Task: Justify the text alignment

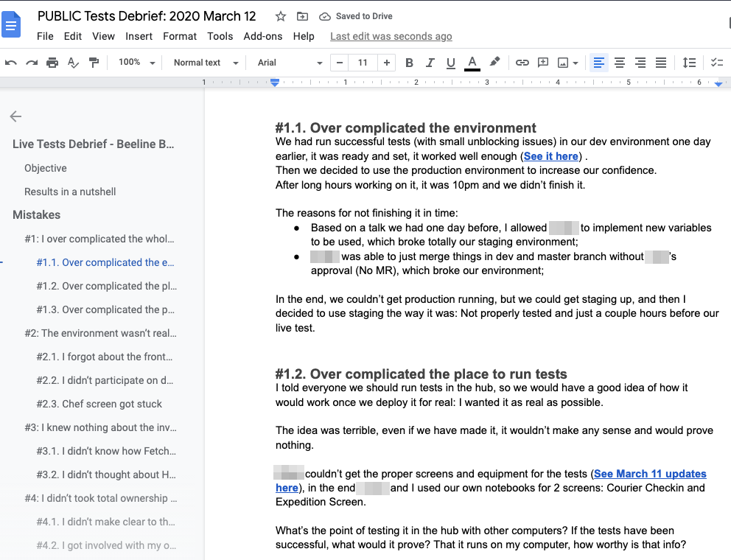Action: click(x=660, y=63)
